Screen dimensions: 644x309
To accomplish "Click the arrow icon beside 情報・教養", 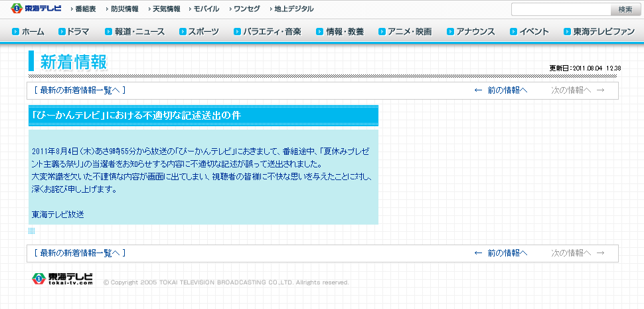I will (x=320, y=31).
